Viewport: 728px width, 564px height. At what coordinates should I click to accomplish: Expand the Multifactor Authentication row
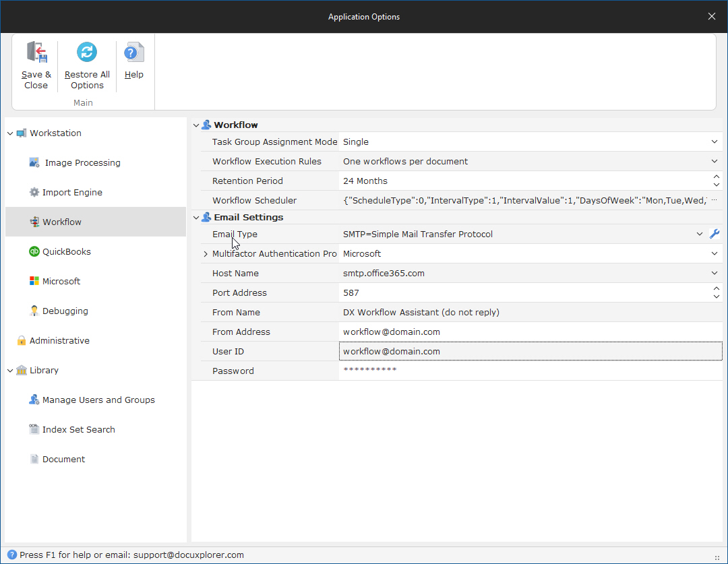206,254
